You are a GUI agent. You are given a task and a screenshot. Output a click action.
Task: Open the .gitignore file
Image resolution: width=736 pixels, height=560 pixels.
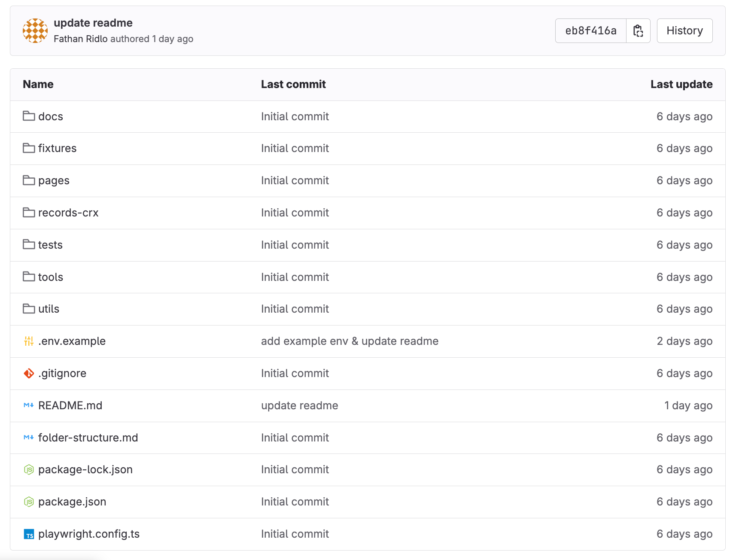pyautogui.click(x=62, y=374)
